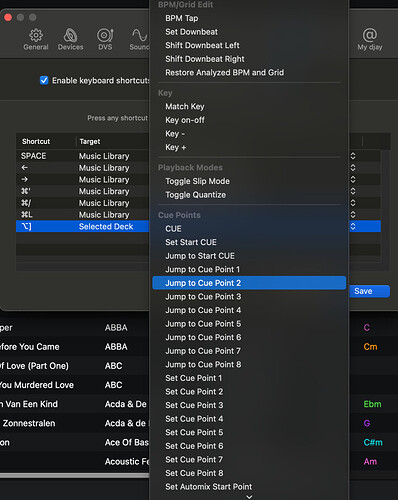Select Key - menu entry
This screenshot has height=500, width=398.
pyautogui.click(x=249, y=134)
